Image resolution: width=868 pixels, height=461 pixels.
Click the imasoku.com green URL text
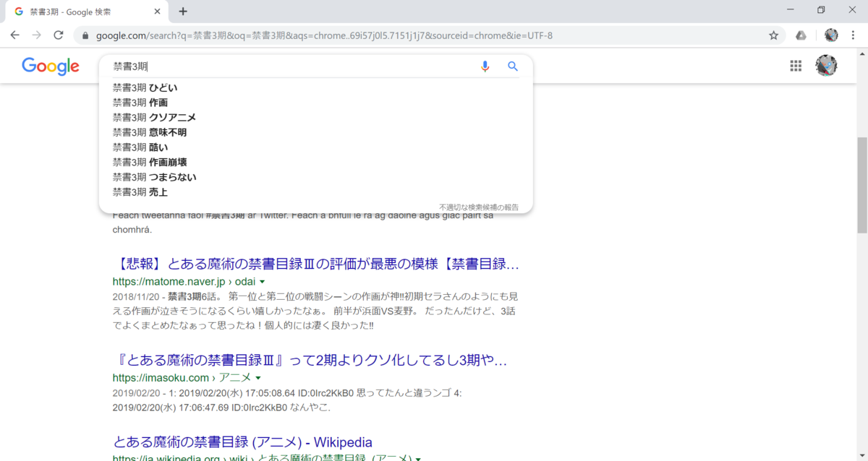click(182, 378)
